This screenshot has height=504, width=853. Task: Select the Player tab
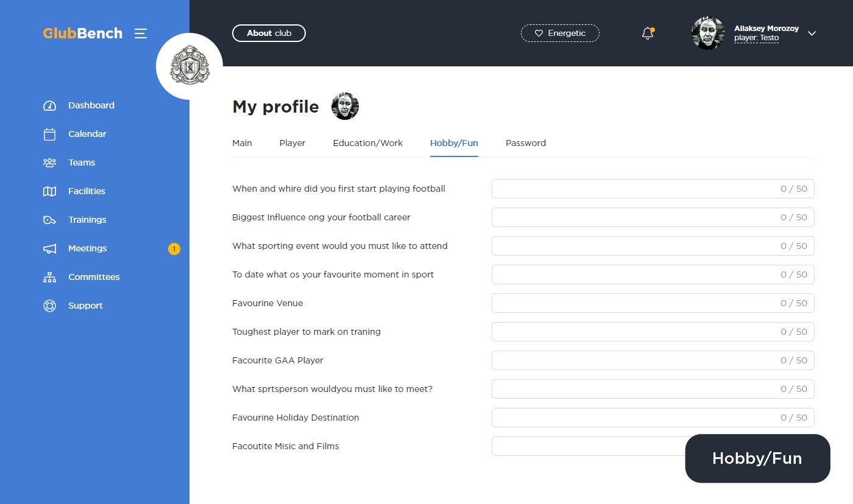click(x=292, y=143)
